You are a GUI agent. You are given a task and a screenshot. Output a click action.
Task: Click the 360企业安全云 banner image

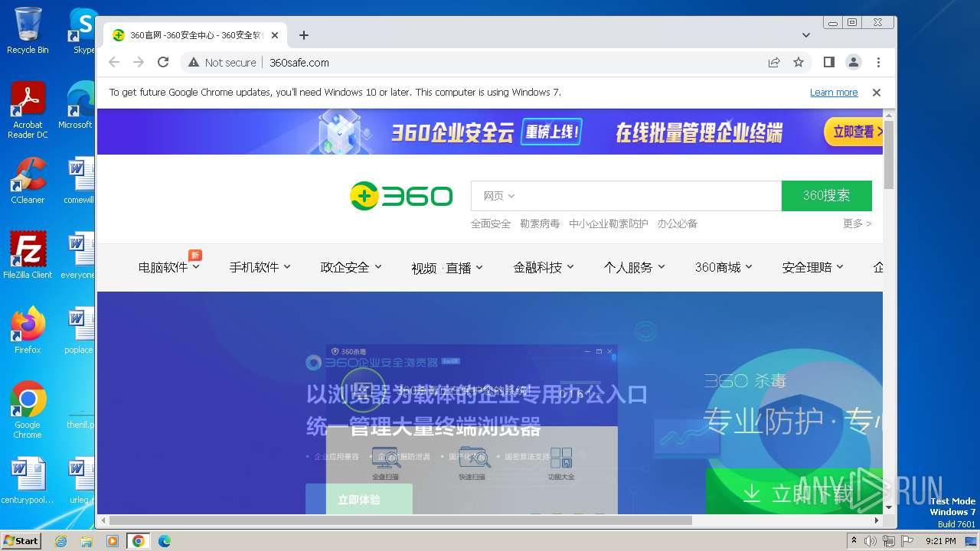click(x=490, y=132)
